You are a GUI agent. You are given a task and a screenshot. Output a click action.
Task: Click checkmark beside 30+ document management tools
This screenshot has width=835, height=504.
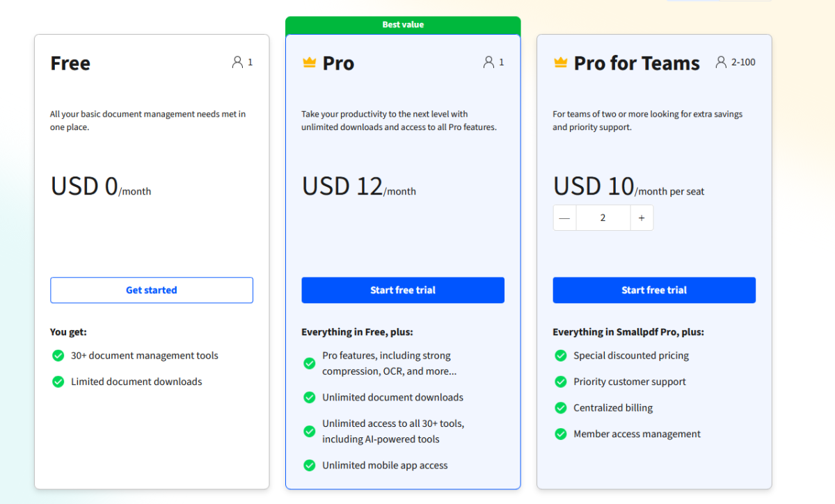click(x=58, y=355)
